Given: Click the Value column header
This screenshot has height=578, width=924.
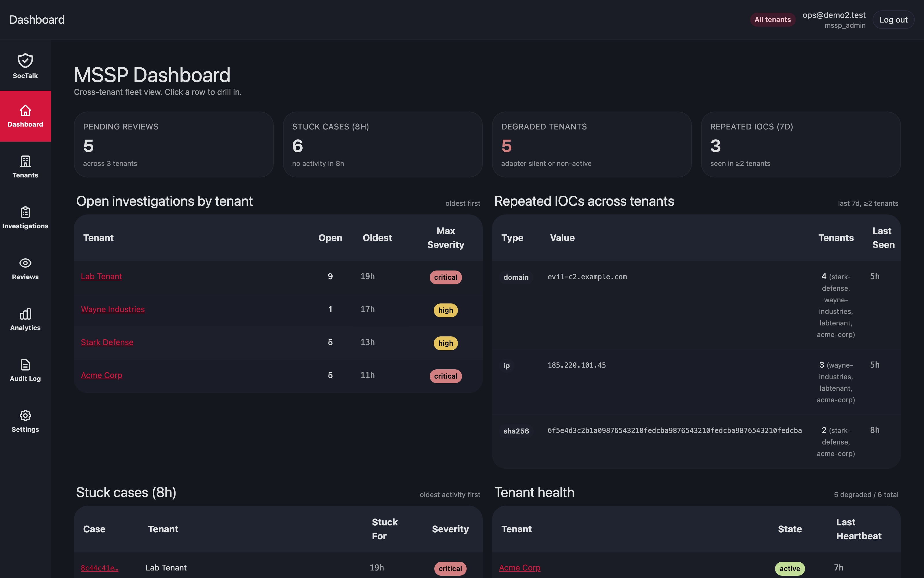Looking at the screenshot, I should point(562,238).
